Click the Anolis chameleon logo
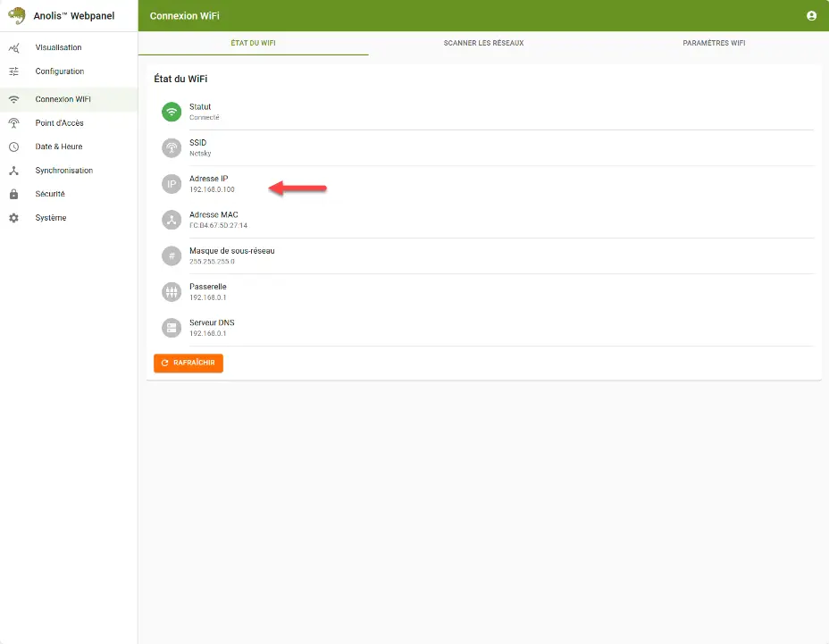Image resolution: width=829 pixels, height=644 pixels. tap(17, 15)
